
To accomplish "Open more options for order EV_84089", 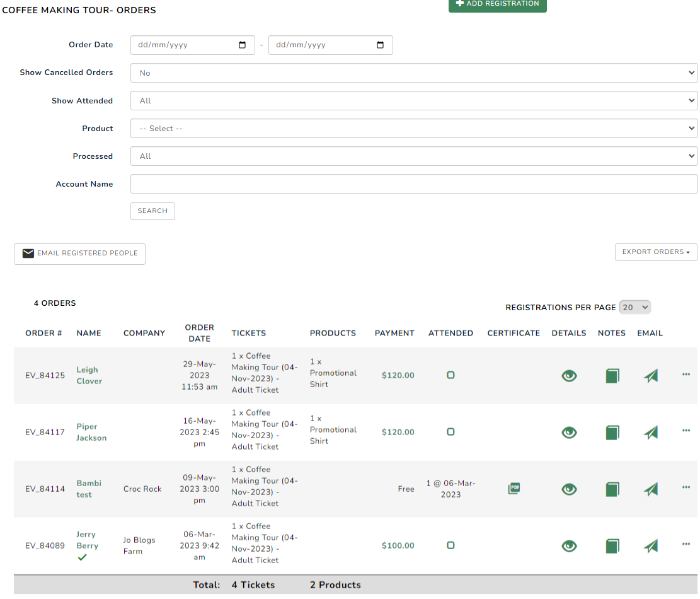I will tap(686, 544).
